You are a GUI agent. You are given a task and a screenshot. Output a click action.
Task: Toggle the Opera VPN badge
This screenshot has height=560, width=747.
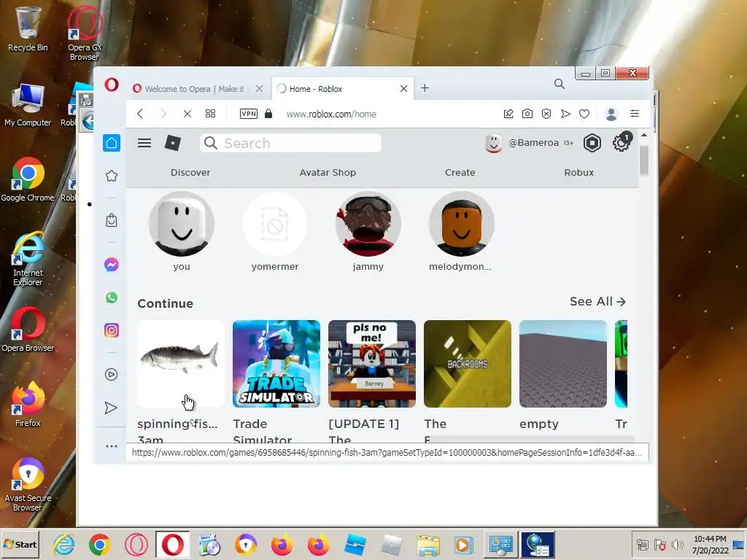click(249, 114)
